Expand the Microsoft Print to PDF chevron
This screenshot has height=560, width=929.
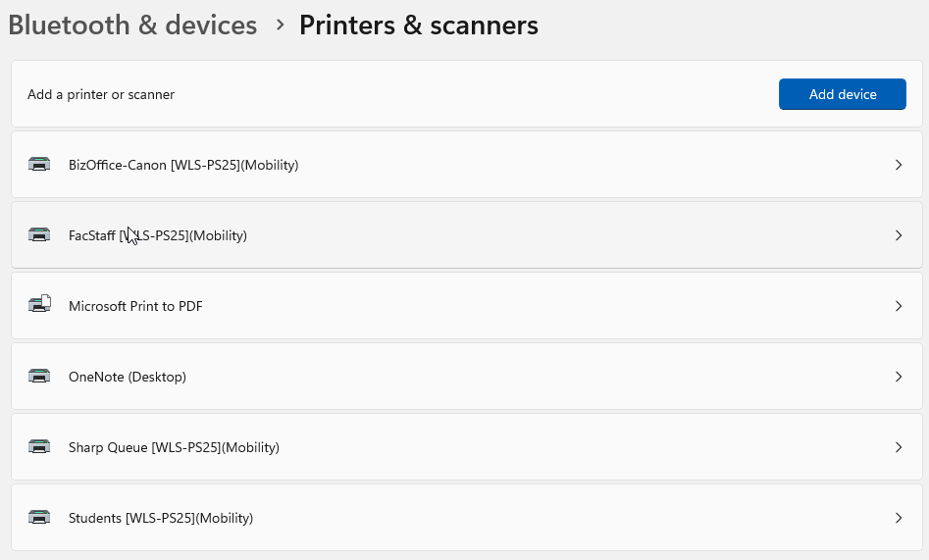(x=899, y=306)
